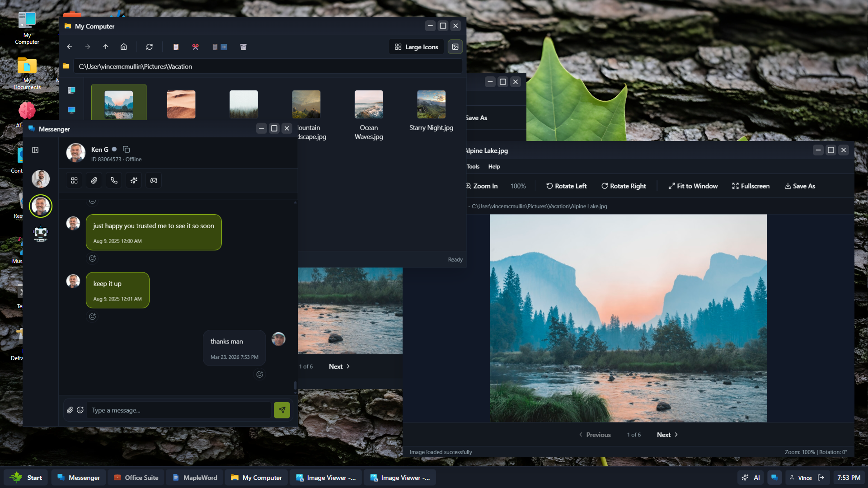This screenshot has width=868, height=488.
Task: Select the highlighted Ken G contact in sidebar
Action: (41, 206)
